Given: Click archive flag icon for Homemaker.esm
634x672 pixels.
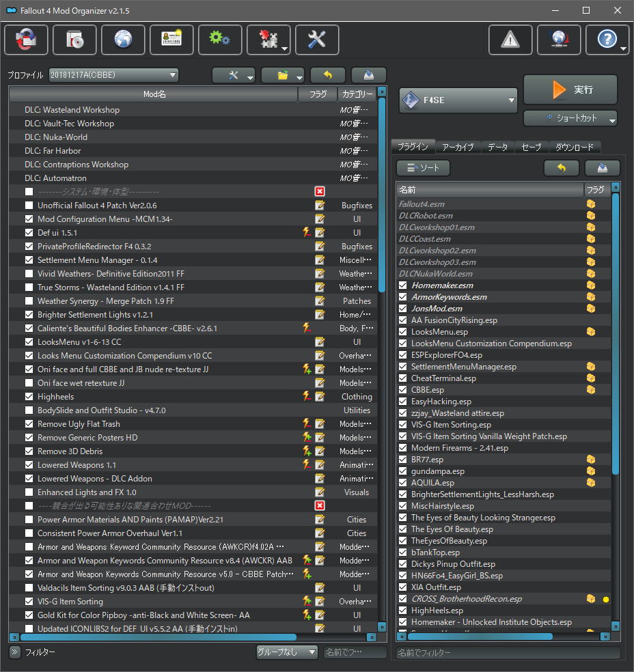Looking at the screenshot, I should pyautogui.click(x=591, y=285).
